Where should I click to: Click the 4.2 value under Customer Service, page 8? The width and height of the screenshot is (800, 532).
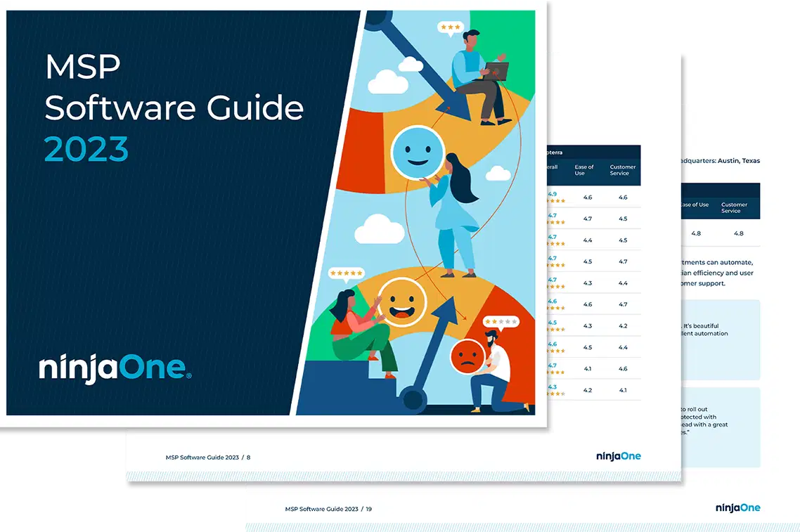pyautogui.click(x=623, y=326)
